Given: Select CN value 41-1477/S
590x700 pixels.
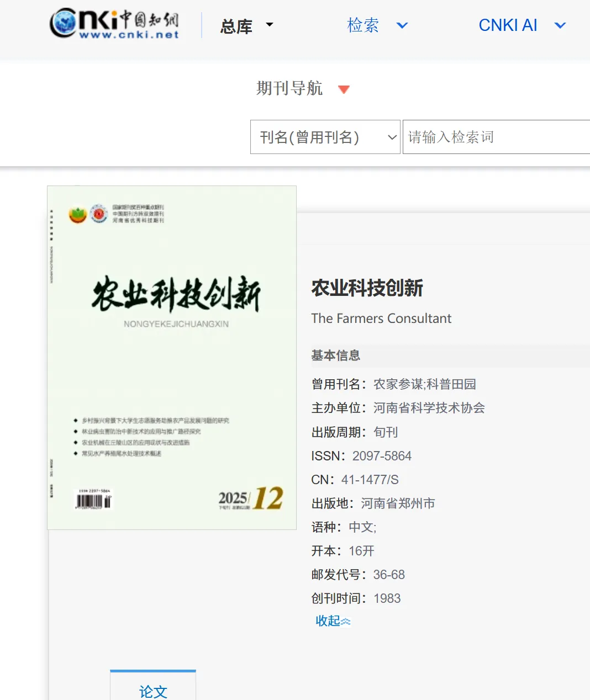Looking at the screenshot, I should 370,480.
